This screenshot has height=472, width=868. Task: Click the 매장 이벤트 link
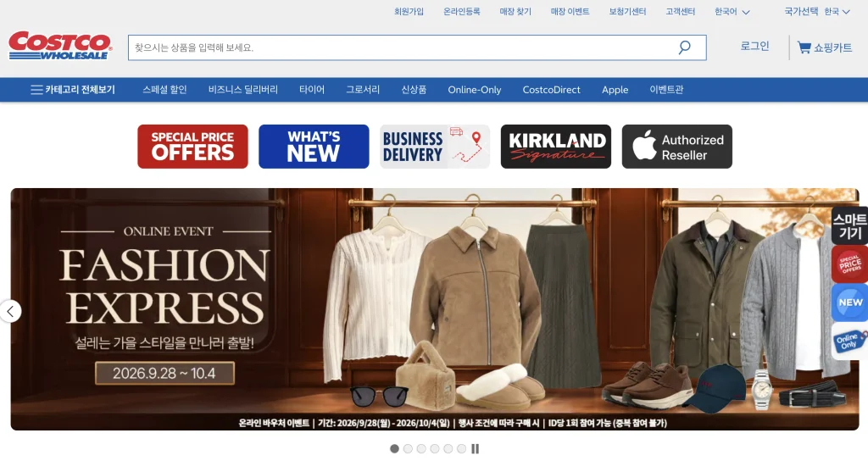[x=570, y=12]
